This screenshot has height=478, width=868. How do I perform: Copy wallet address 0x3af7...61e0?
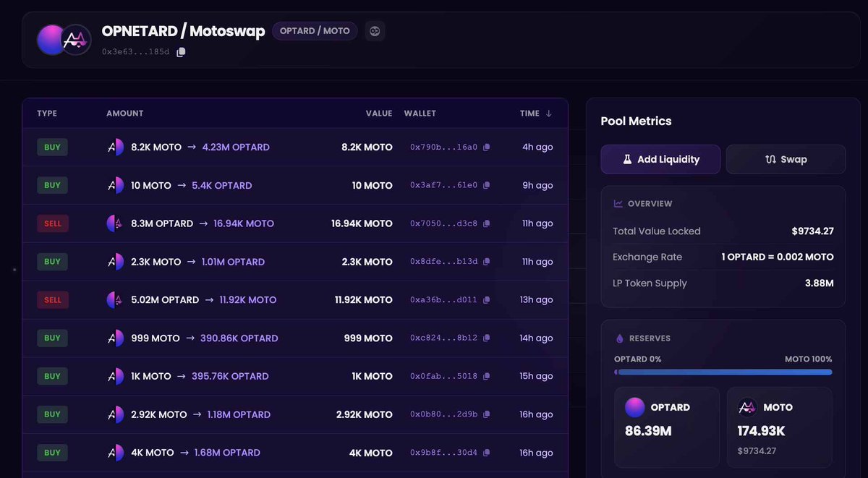pyautogui.click(x=487, y=186)
